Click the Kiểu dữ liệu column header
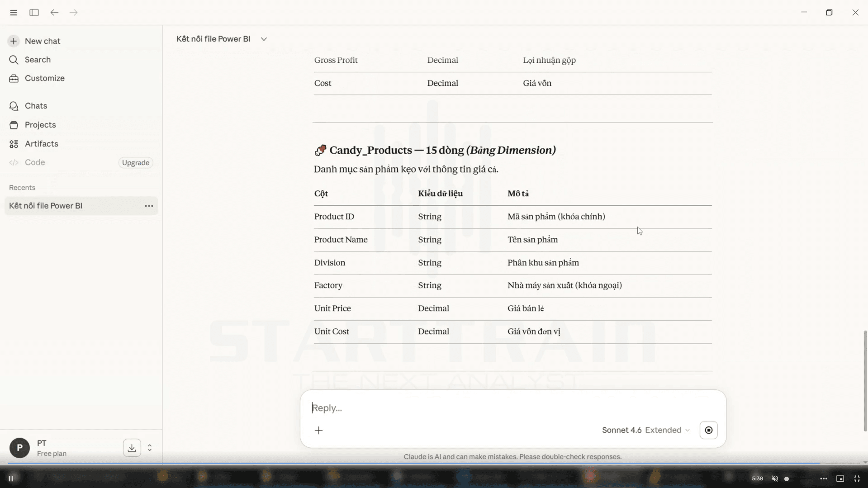This screenshot has height=488, width=868. [x=440, y=194]
